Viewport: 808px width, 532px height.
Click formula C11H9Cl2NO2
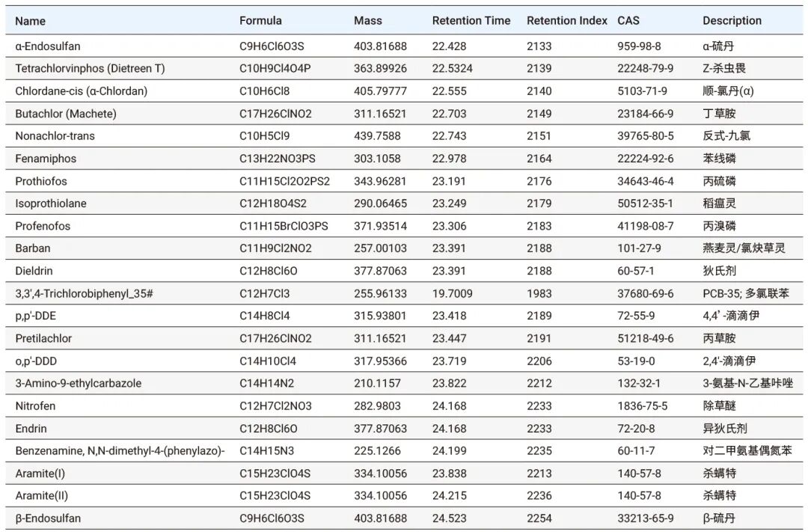[x=275, y=248]
